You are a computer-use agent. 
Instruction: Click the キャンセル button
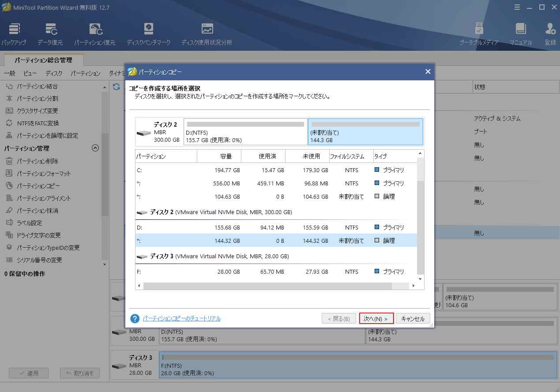pyautogui.click(x=412, y=318)
